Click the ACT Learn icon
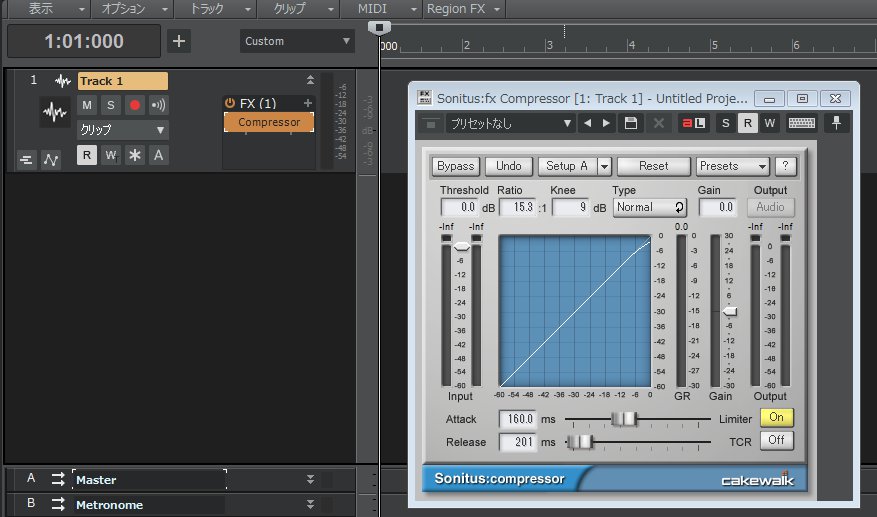877x517 pixels. coord(694,123)
